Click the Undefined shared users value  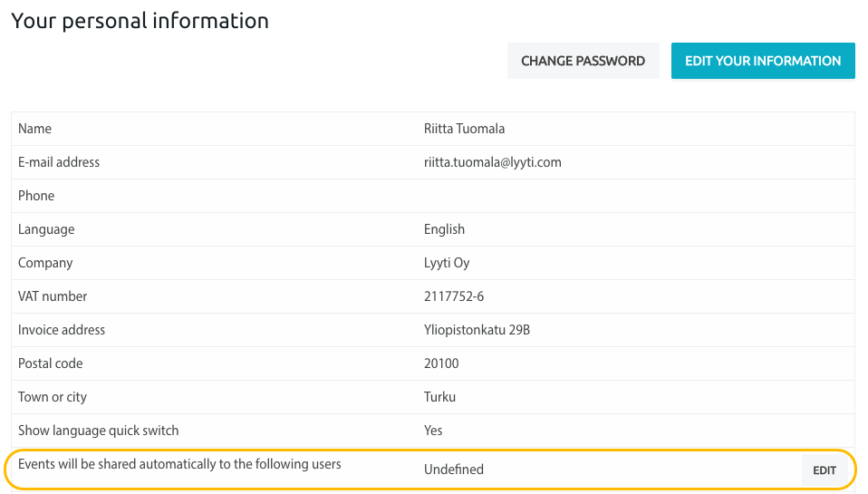[453, 470]
